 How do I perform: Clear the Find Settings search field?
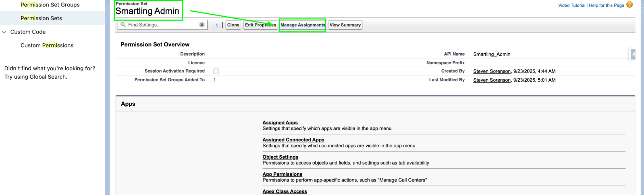tap(202, 25)
